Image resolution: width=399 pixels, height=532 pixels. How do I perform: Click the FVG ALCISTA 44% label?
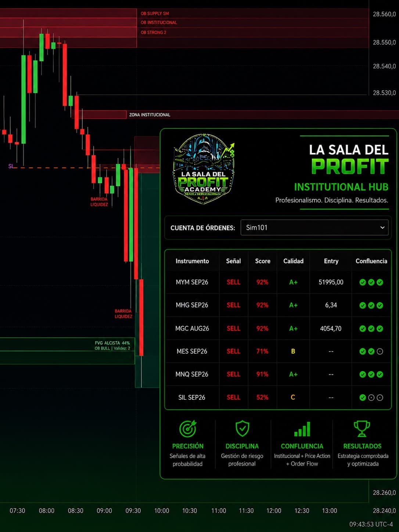(112, 343)
